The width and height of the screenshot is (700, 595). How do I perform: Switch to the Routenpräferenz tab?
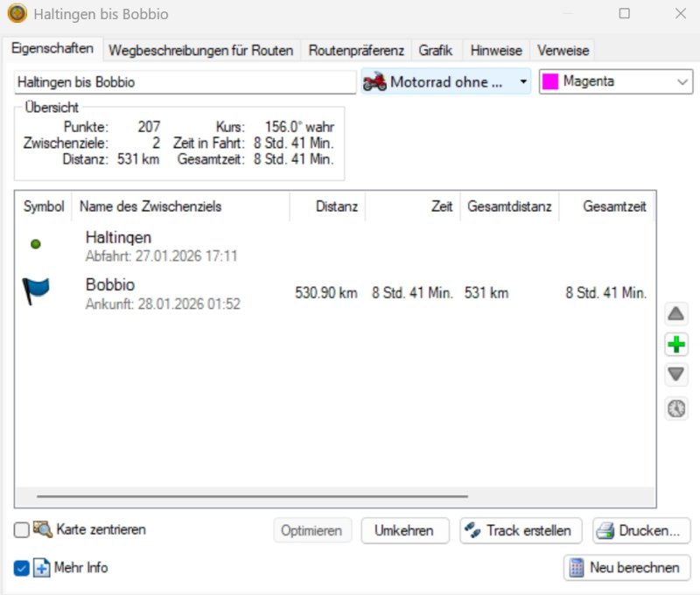click(x=356, y=50)
